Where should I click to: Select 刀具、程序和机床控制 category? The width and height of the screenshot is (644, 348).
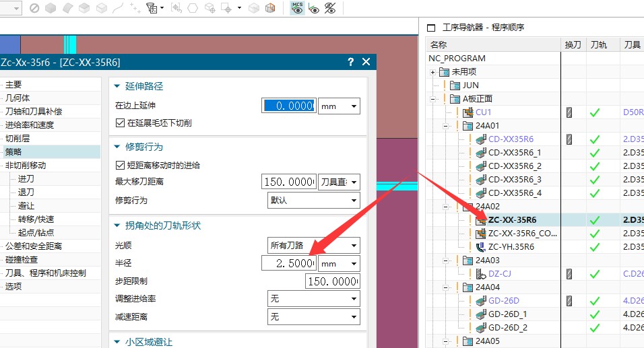[x=46, y=273]
